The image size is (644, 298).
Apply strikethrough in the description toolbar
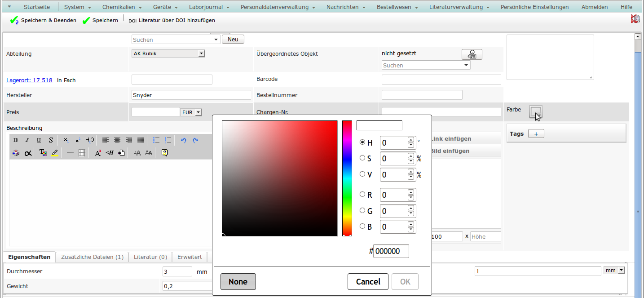click(x=51, y=140)
